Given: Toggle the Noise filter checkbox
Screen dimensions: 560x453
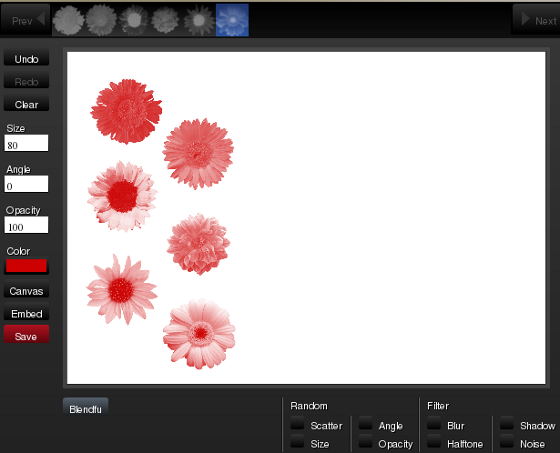Looking at the screenshot, I should 506,441.
